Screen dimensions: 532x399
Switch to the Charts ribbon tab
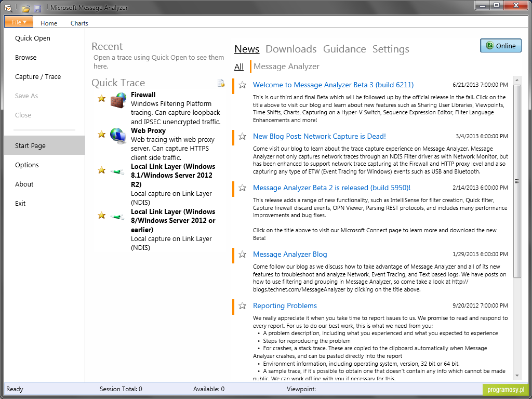[x=79, y=23]
